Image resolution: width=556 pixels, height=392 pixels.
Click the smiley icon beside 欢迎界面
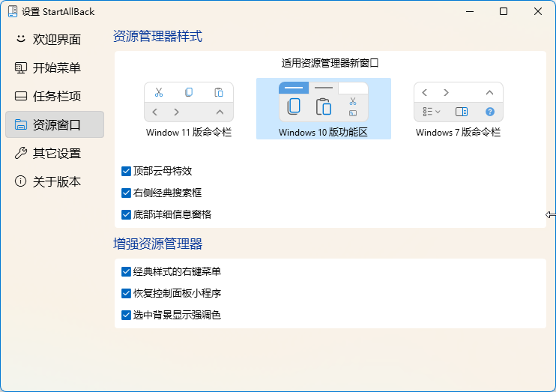21,39
